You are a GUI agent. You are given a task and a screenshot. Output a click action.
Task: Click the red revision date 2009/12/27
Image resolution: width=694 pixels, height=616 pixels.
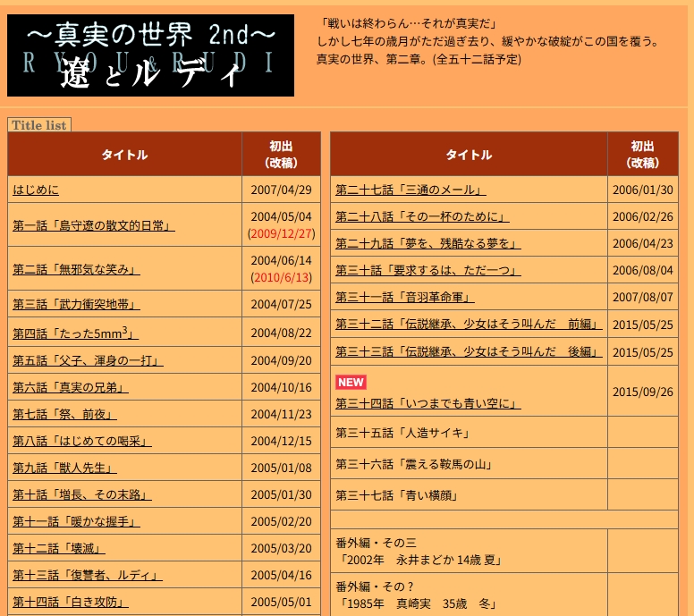281,233
